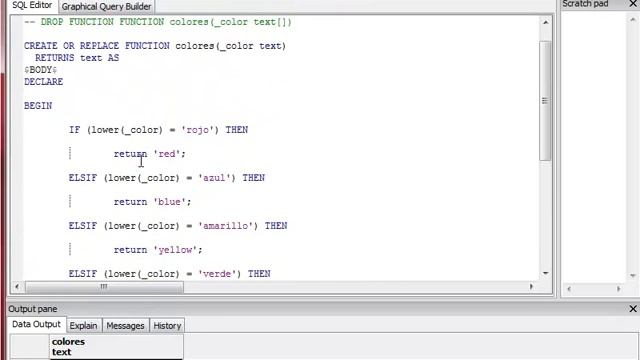Click the CREATE OR REPLACE FUNCTION line
Viewport: 640px width, 360px height.
tap(155, 46)
